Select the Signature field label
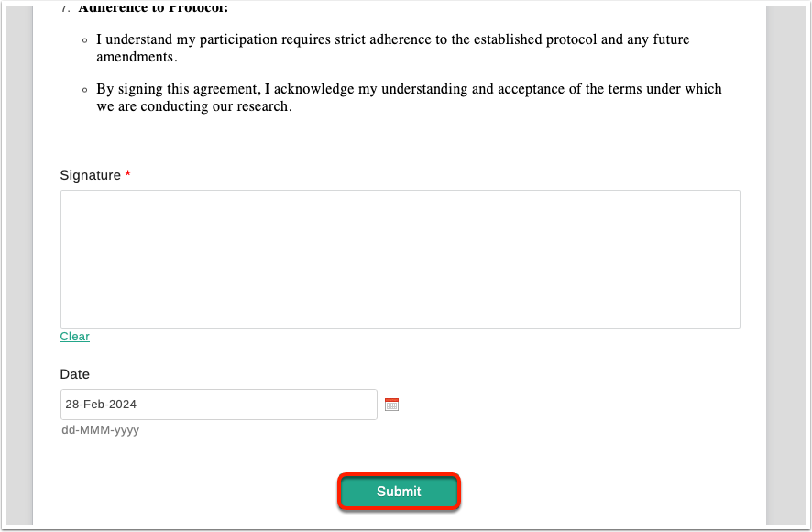This screenshot has width=812, height=532. click(x=90, y=175)
